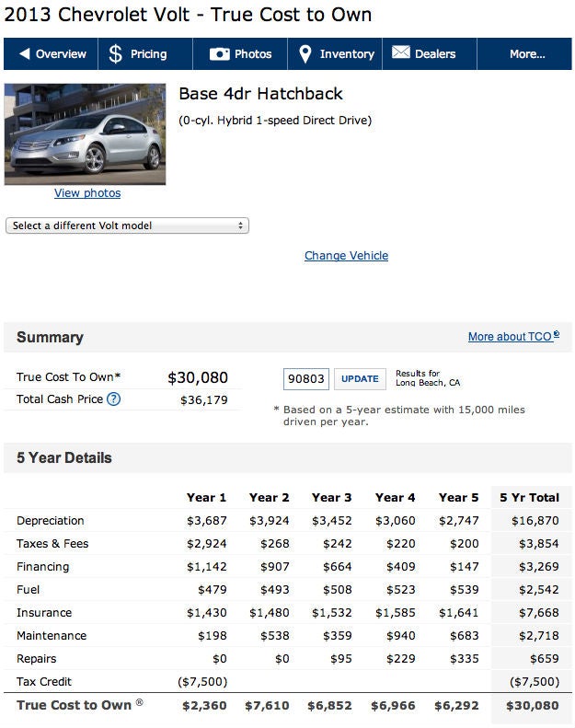
Task: Click the UPDATE button
Action: pos(360,379)
